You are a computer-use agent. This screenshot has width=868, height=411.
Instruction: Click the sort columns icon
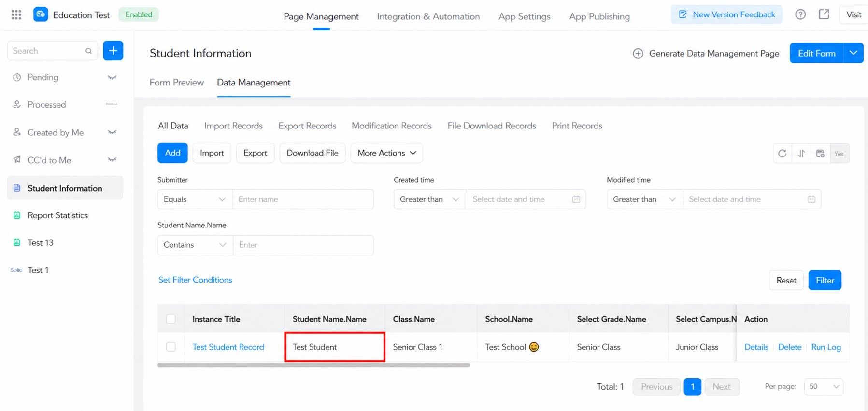[801, 154]
